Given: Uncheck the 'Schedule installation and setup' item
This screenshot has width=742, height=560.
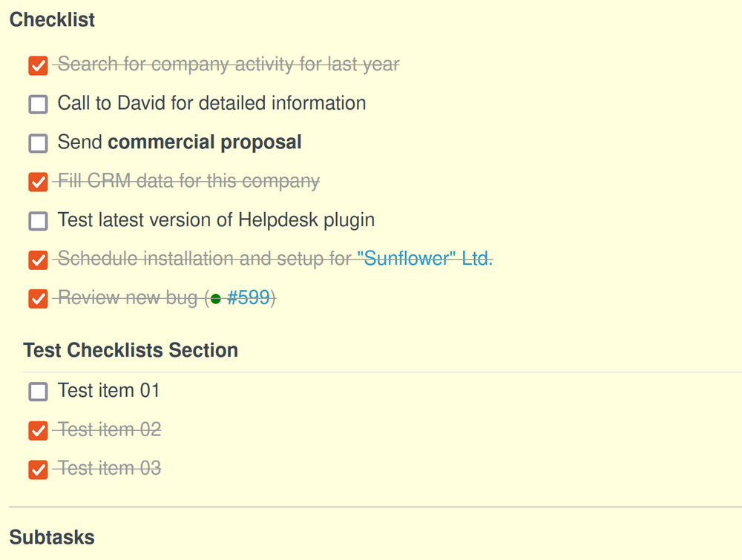Looking at the screenshot, I should [38, 260].
